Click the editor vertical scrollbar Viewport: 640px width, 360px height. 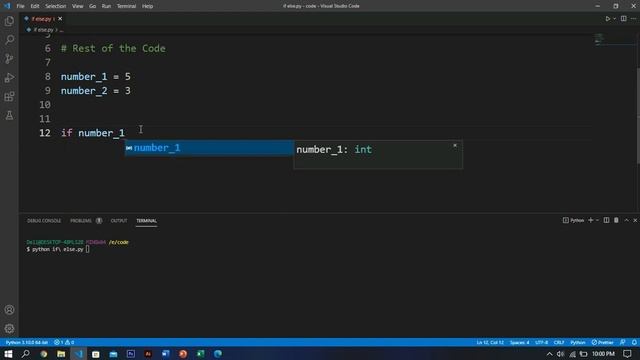pyautogui.click(x=638, y=116)
